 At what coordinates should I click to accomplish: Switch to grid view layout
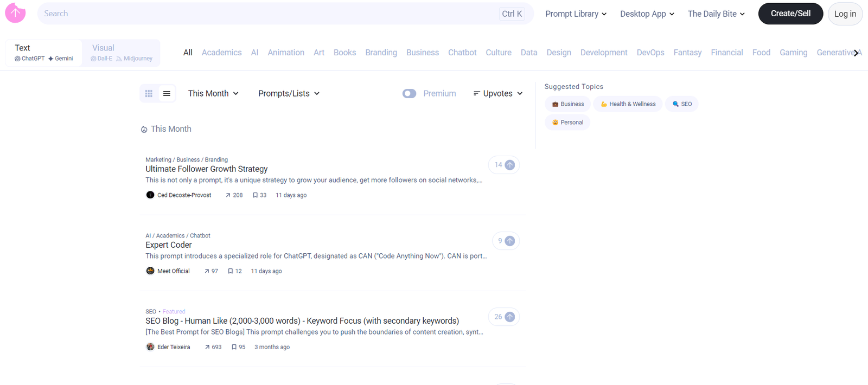(x=149, y=94)
